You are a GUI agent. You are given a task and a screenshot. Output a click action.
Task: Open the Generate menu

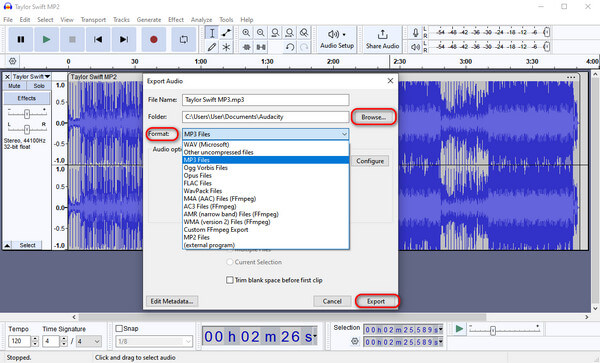tap(149, 20)
